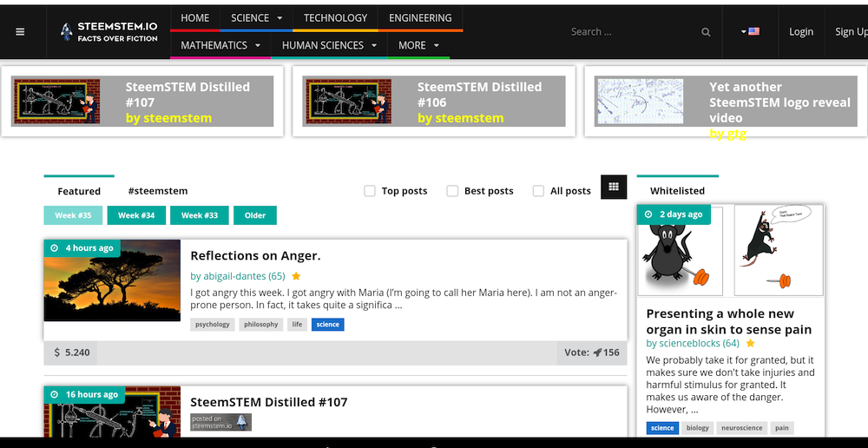The height and width of the screenshot is (448, 868).
Task: Open the Engineering menu item
Action: click(x=420, y=17)
